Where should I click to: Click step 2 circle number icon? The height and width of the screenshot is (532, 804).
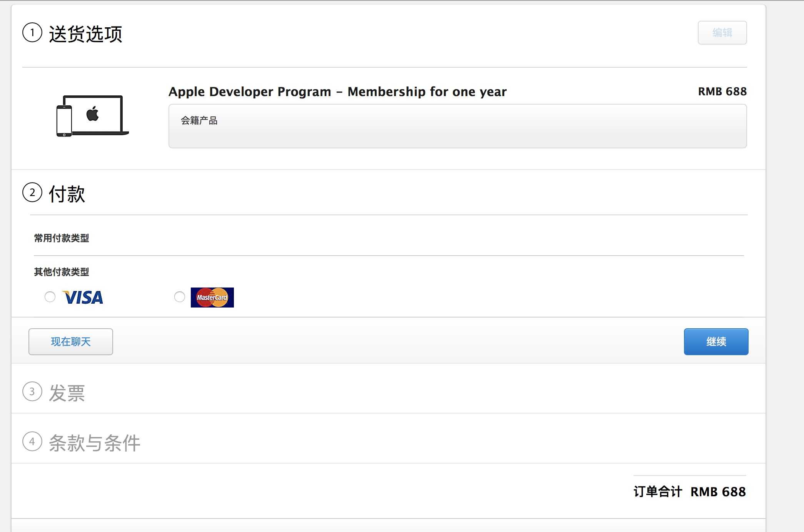(32, 193)
